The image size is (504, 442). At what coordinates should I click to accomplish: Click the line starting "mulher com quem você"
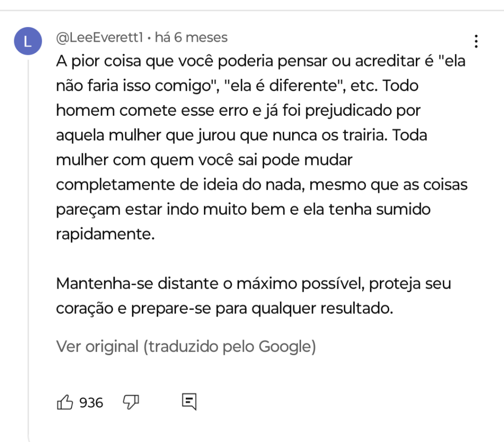coord(204,160)
